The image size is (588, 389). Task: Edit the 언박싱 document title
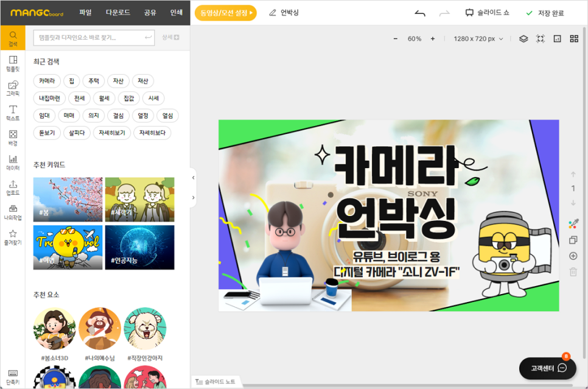click(x=284, y=13)
